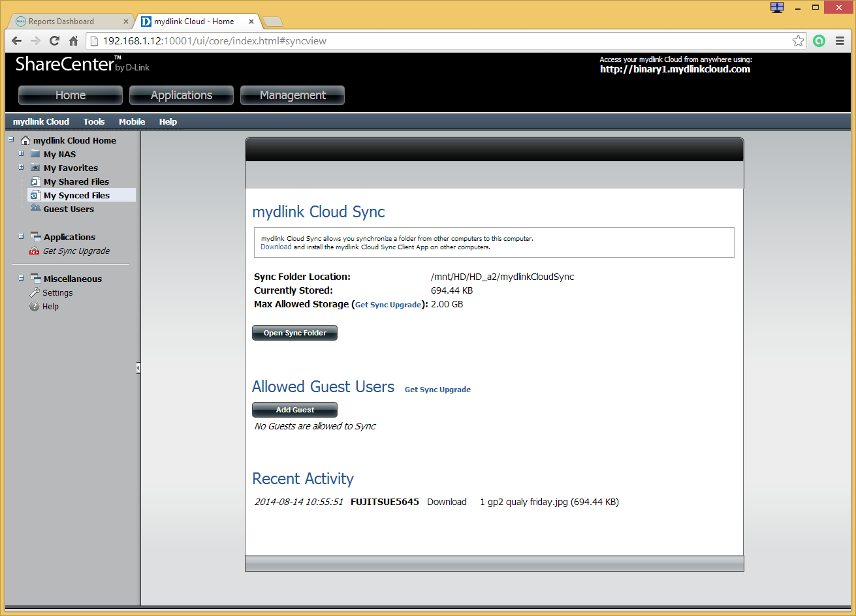Open the binary1.mydlinkcloud.com address link

tap(675, 69)
